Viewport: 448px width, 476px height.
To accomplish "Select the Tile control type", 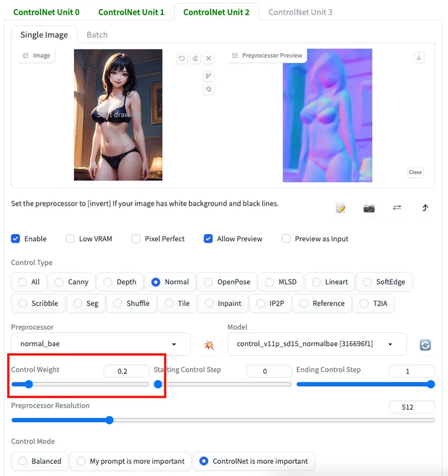I will [x=177, y=303].
